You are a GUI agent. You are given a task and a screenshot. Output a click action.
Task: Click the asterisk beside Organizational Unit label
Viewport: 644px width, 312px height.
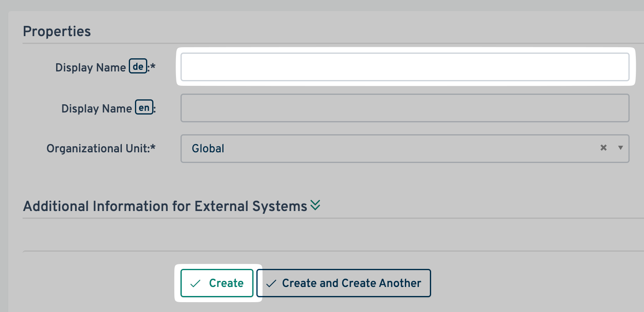pyautogui.click(x=153, y=147)
